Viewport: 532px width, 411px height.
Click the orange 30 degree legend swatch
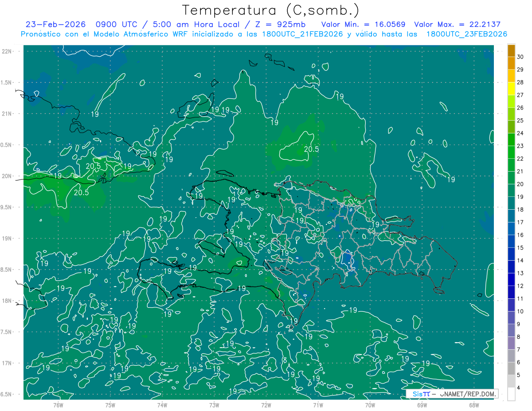pos(511,51)
